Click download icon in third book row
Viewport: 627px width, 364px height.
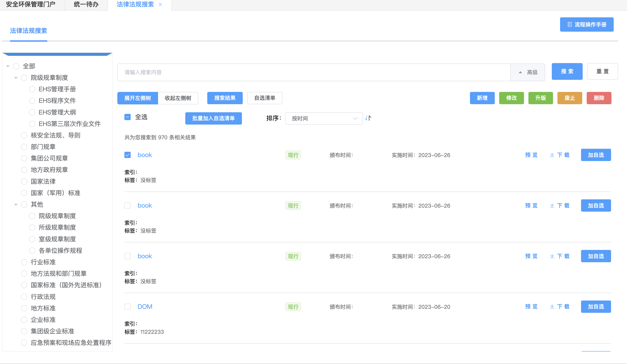tap(552, 256)
